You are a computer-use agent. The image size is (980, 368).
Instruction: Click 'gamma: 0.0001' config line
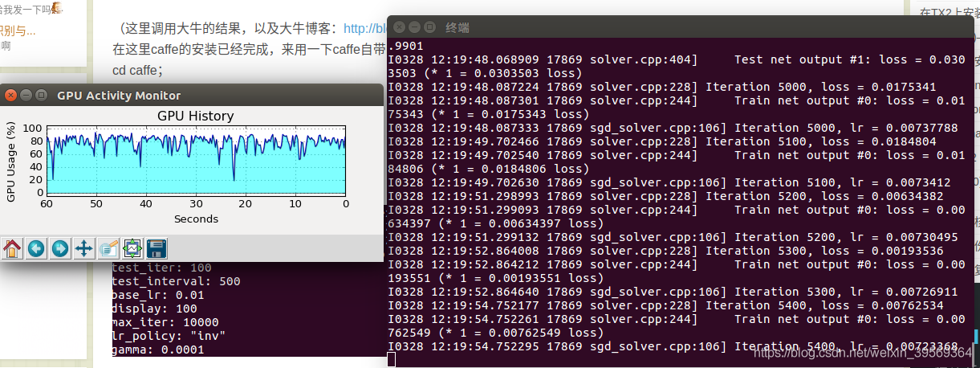point(158,350)
